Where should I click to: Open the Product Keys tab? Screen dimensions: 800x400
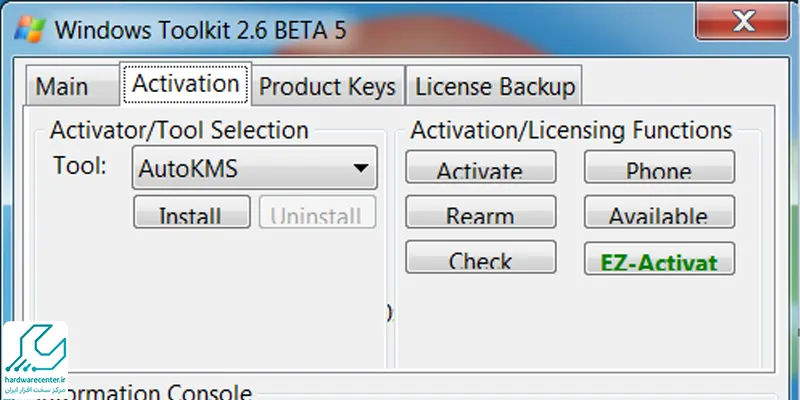point(328,86)
